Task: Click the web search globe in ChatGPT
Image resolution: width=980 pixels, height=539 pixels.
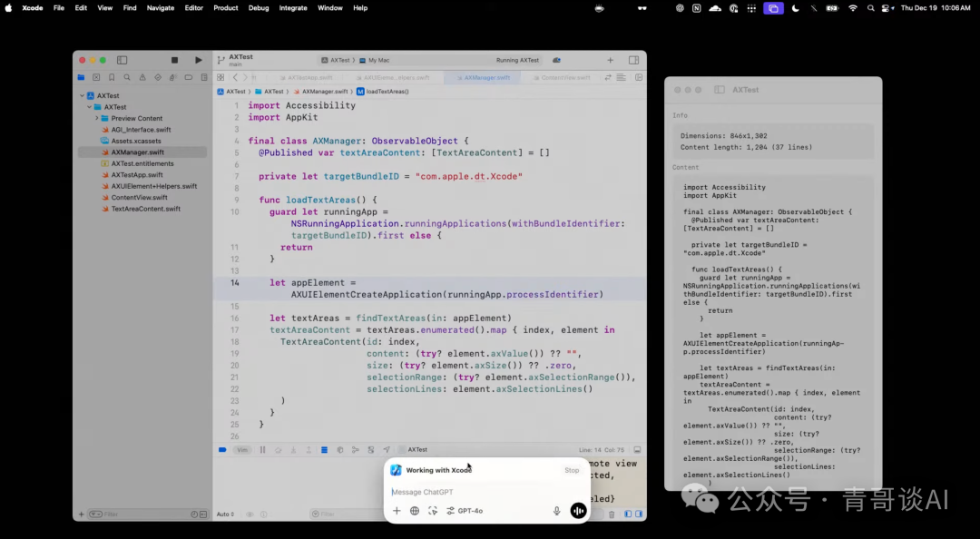Action: pos(415,511)
